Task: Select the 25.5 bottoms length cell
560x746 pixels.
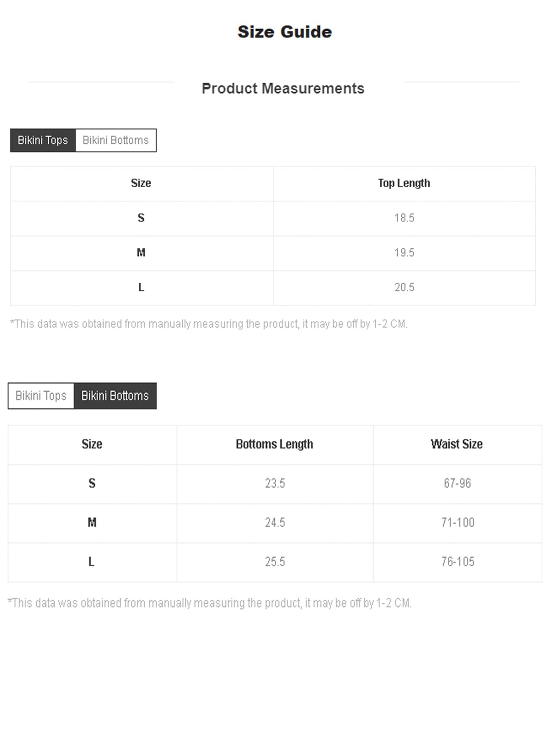Action: [275, 562]
